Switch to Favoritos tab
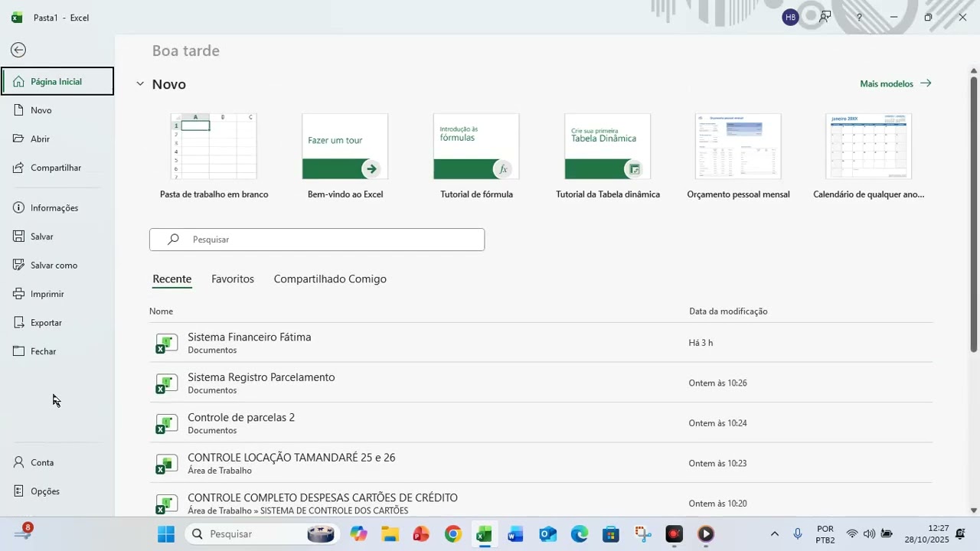Image resolution: width=980 pixels, height=551 pixels. click(x=233, y=279)
